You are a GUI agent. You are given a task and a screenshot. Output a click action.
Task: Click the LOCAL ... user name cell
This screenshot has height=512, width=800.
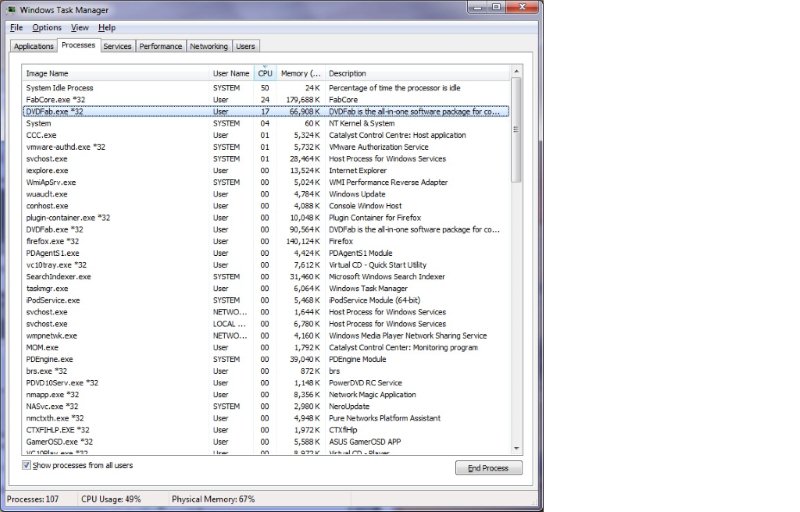tap(229, 324)
